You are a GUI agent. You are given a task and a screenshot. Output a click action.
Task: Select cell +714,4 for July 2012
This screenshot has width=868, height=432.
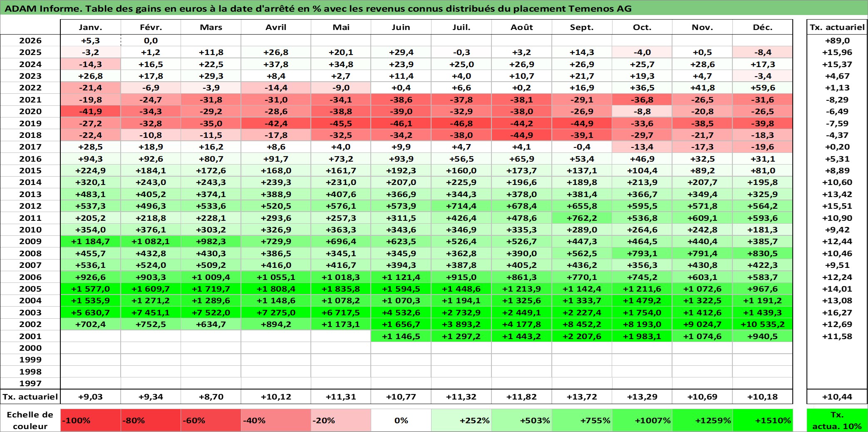point(461,206)
